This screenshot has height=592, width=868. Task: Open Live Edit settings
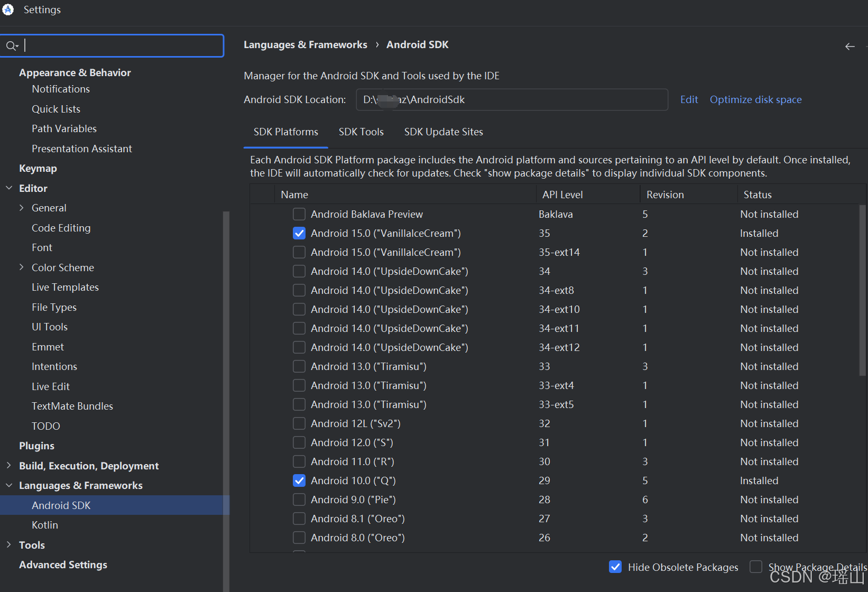tap(51, 386)
